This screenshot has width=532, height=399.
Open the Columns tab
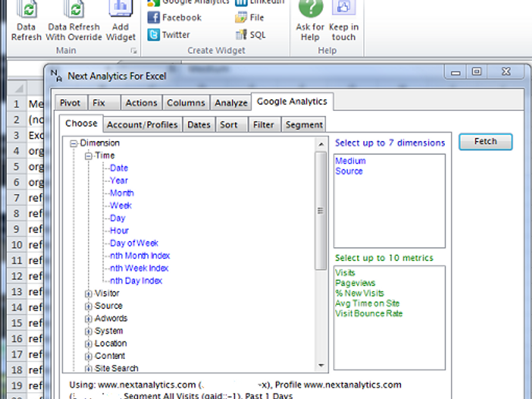click(x=186, y=102)
